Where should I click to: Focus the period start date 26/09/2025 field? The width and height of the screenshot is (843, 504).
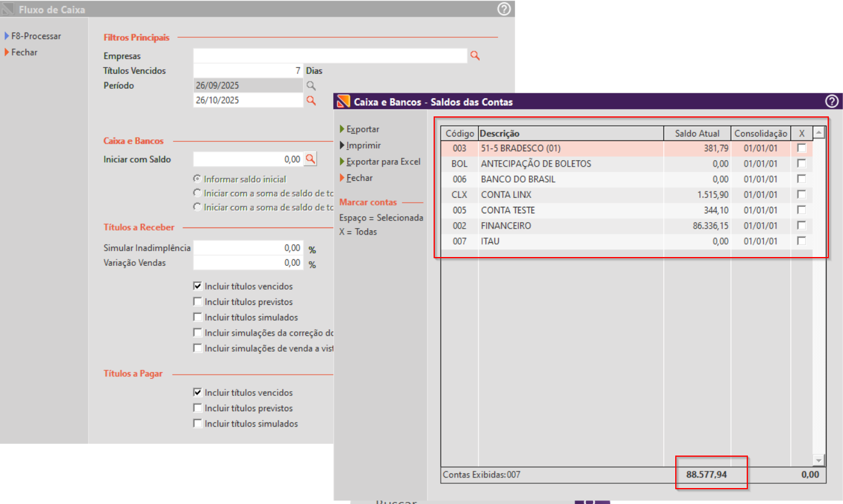point(248,85)
